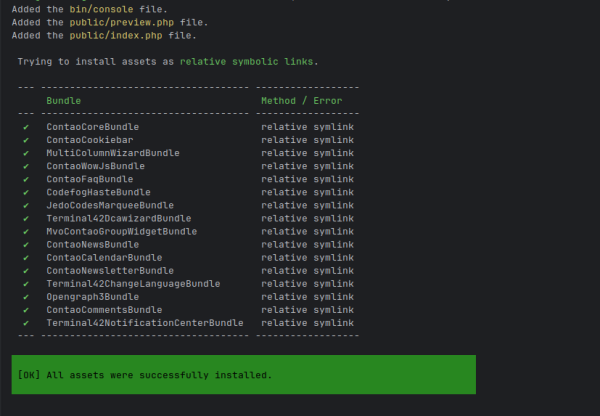Click relative symlink text for ContaoCommentsBundle
Viewport: 600px width, 416px height.
click(x=307, y=310)
